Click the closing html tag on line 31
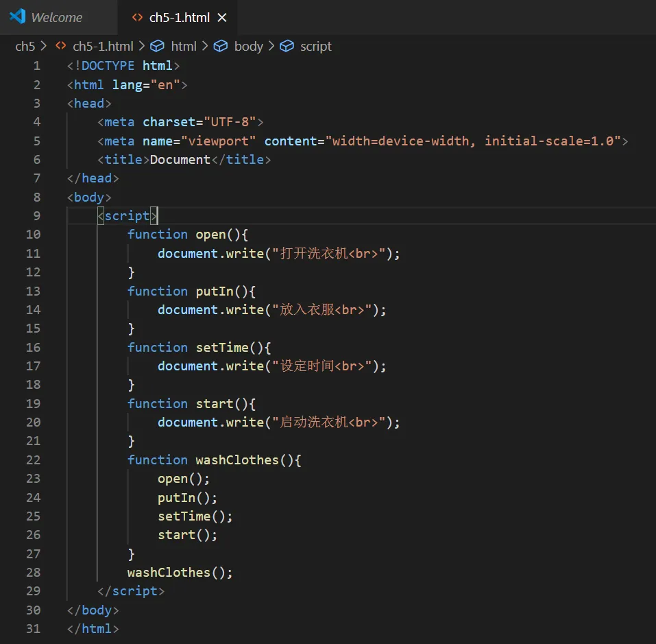The height and width of the screenshot is (644, 656). (x=93, y=629)
